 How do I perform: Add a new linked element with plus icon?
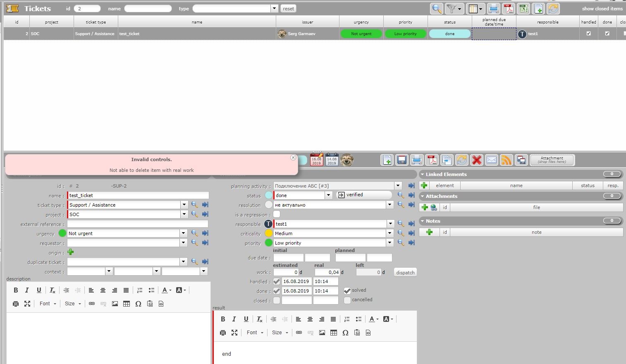tap(424, 186)
